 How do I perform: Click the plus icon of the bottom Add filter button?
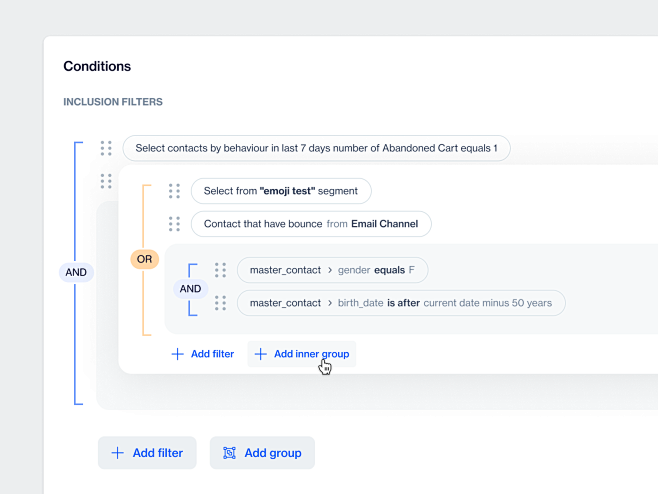pyautogui.click(x=118, y=453)
